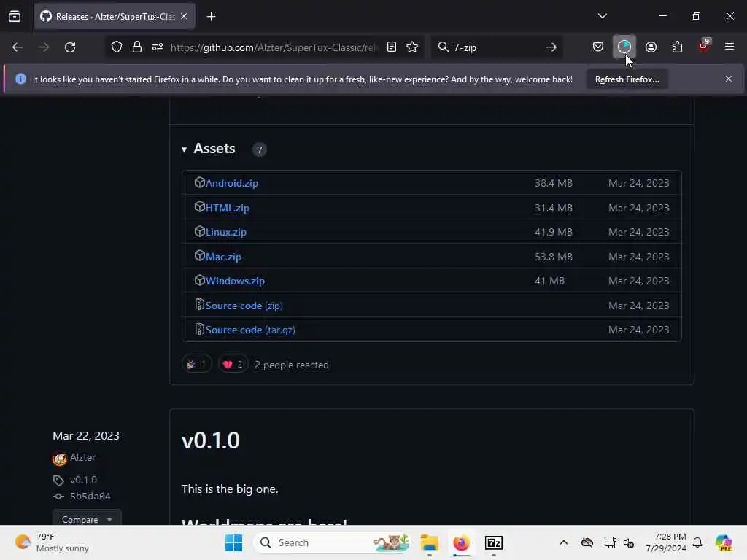Go back with the browser back arrow
Screen dimensions: 747x560
coord(18,47)
